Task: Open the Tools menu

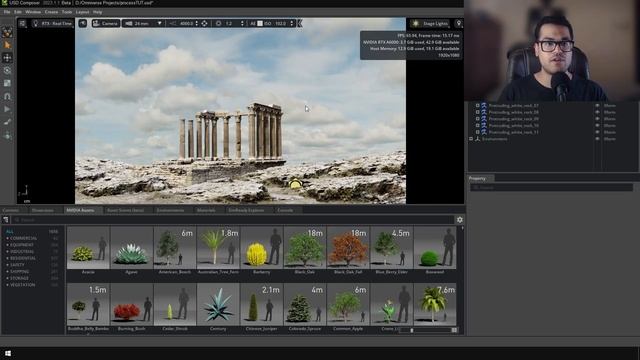Action: pos(67,12)
